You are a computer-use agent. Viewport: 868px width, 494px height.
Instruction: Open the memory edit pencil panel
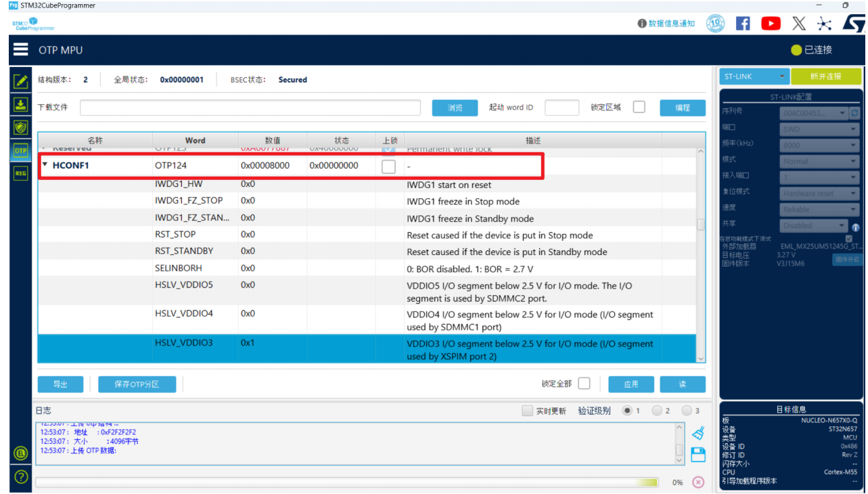pyautogui.click(x=20, y=81)
